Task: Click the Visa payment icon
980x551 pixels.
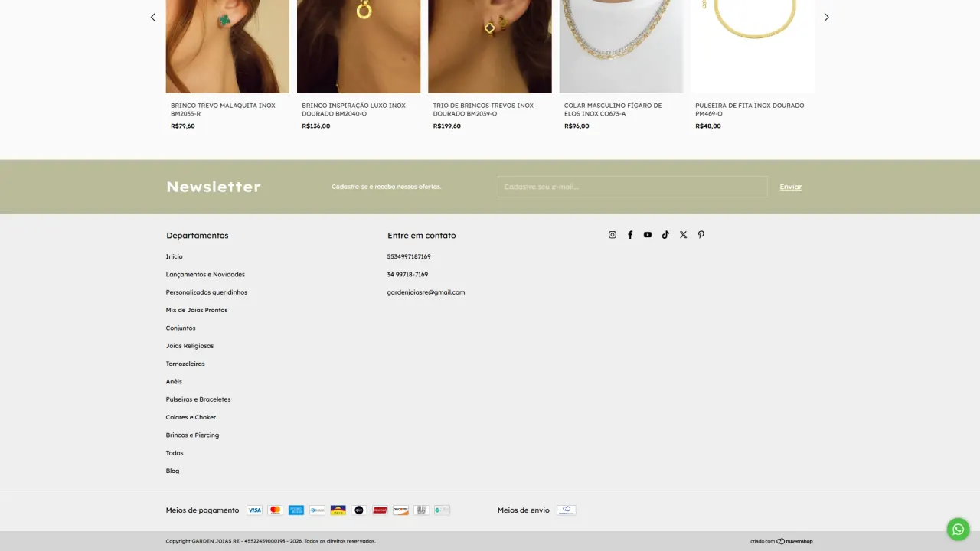Action: [x=255, y=510]
